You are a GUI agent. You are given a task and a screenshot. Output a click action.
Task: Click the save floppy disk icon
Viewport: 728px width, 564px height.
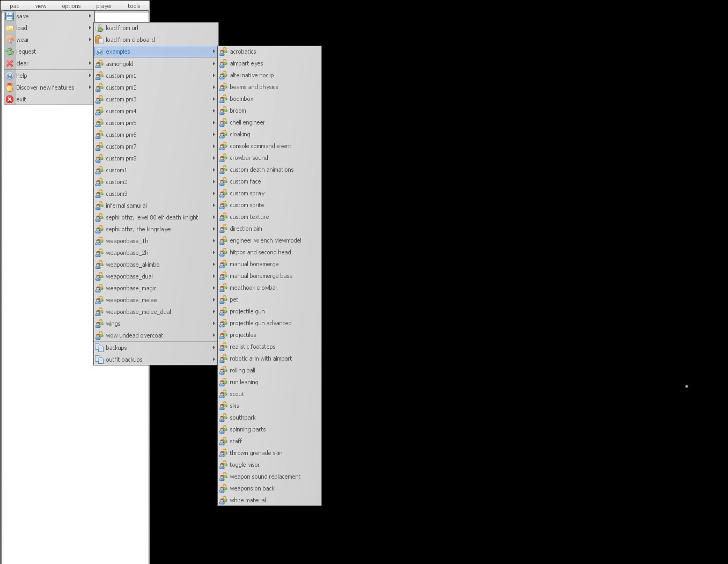coord(10,16)
